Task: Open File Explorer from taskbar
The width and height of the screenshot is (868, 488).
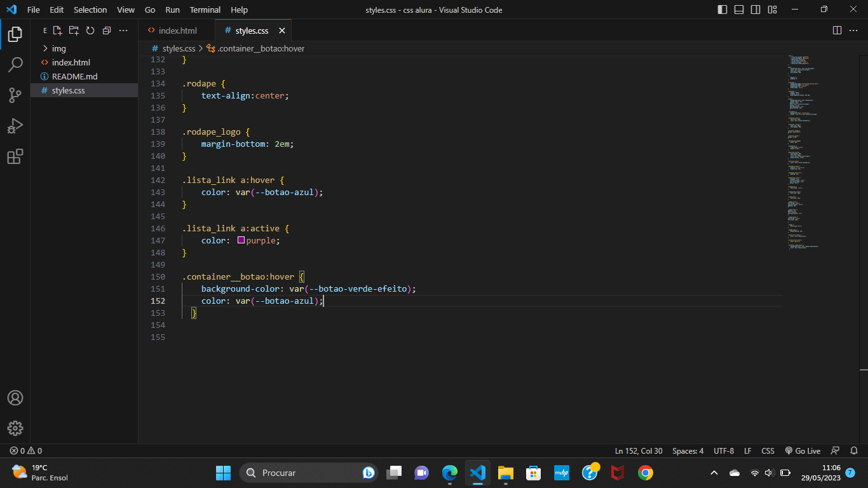Action: point(506,473)
